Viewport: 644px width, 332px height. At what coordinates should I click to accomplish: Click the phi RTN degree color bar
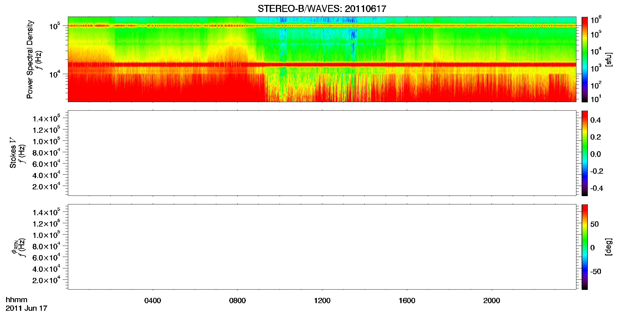585,247
